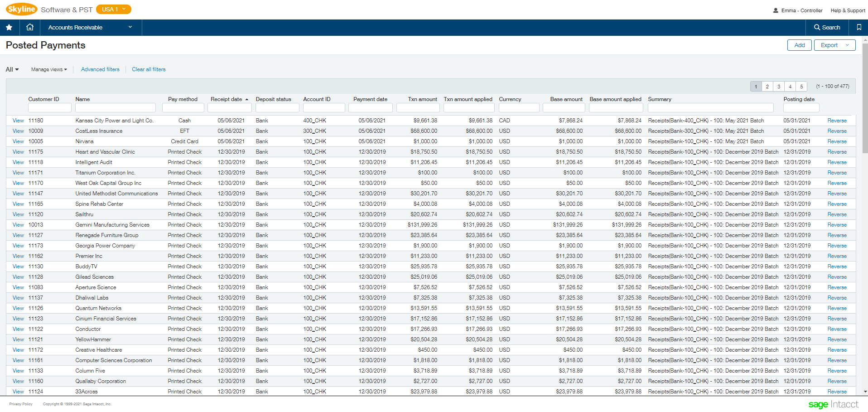Click the Posting date filter field

(x=801, y=108)
